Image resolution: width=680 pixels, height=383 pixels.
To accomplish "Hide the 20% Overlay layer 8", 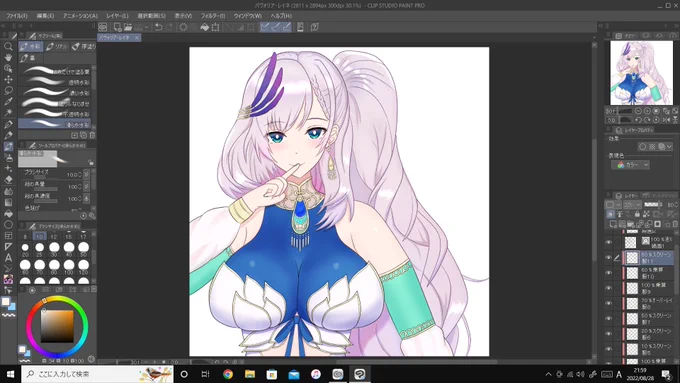I will pyautogui.click(x=608, y=303).
